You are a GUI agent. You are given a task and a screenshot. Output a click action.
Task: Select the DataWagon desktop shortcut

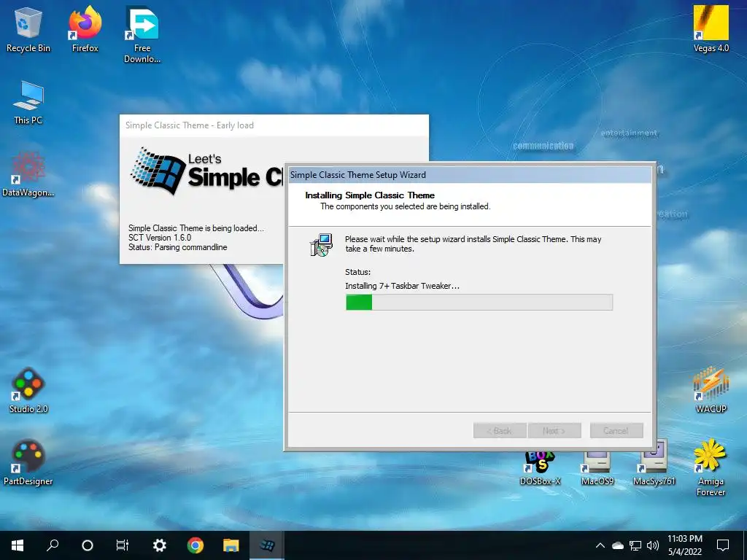click(28, 174)
